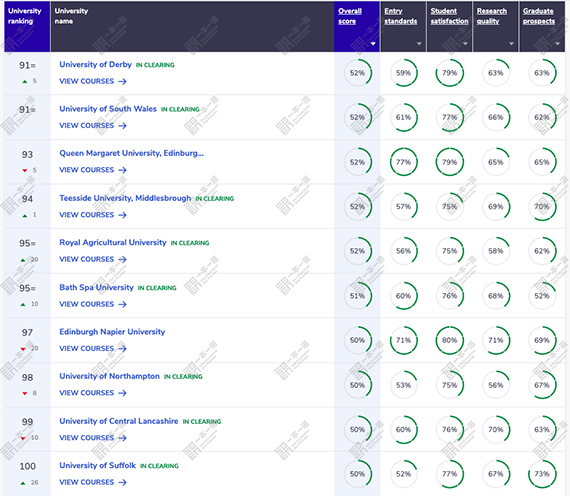This screenshot has height=496, width=570.
Task: Click Northampton's red down-rank arrow
Action: [x=25, y=393]
